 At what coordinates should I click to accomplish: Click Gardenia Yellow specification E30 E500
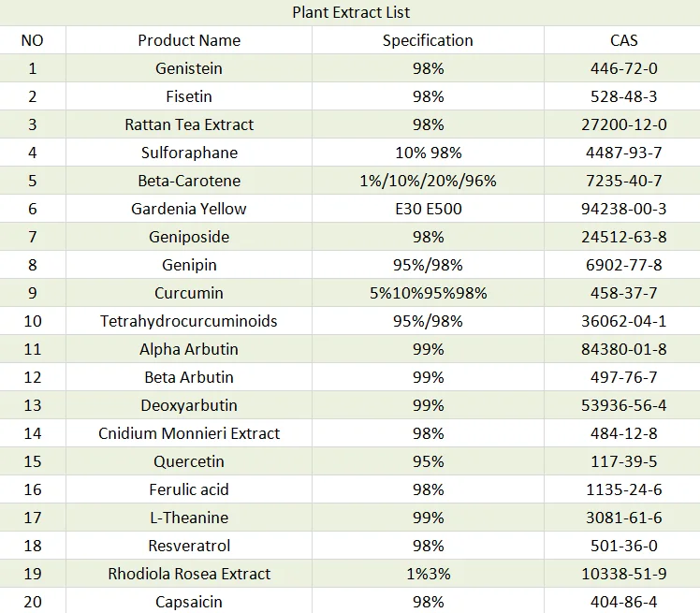(428, 209)
